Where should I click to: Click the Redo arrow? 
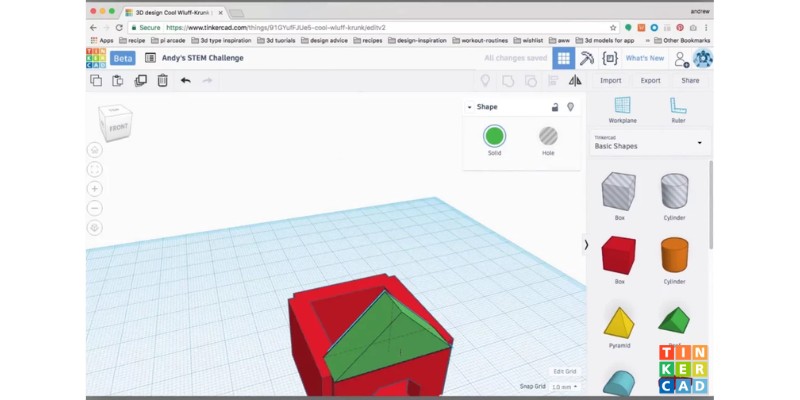pyautogui.click(x=207, y=80)
